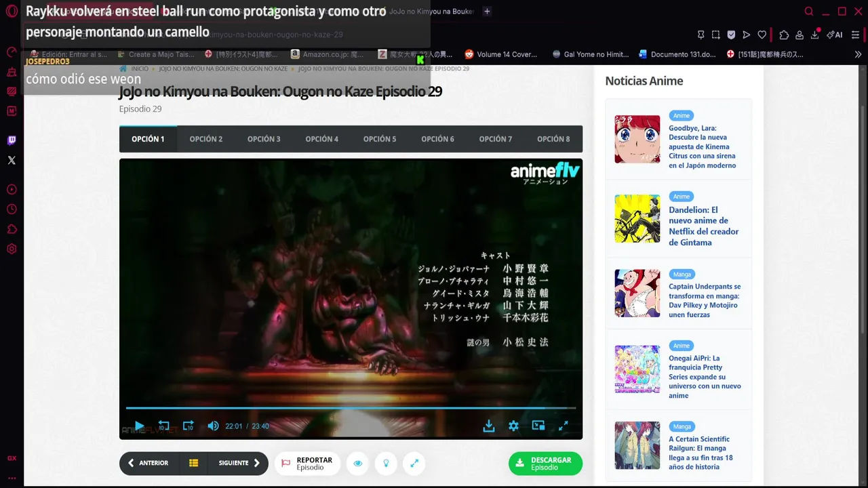Select the OPCIÓN 1 video server tab
Screen dimensions: 868x488
pos(148,139)
